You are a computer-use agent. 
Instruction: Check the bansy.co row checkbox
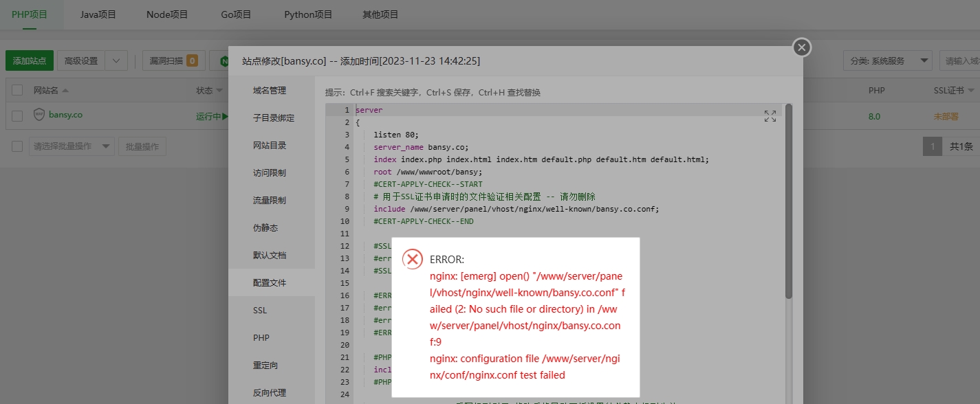point(18,116)
